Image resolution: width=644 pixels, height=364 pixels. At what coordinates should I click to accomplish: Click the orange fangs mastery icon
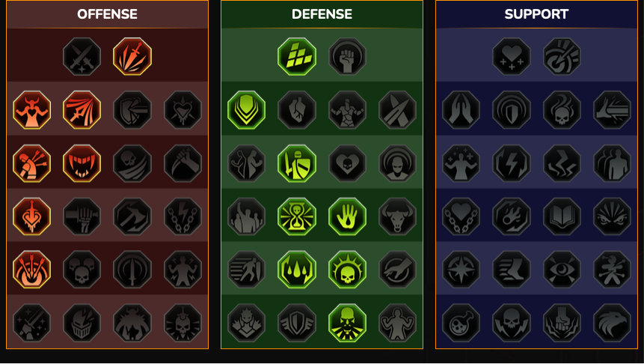pyautogui.click(x=82, y=163)
